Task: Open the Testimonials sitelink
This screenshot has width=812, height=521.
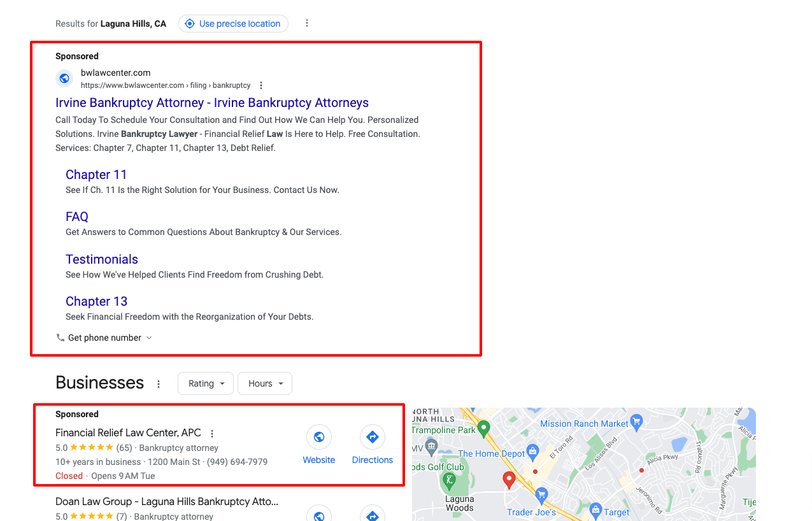Action: (x=102, y=259)
